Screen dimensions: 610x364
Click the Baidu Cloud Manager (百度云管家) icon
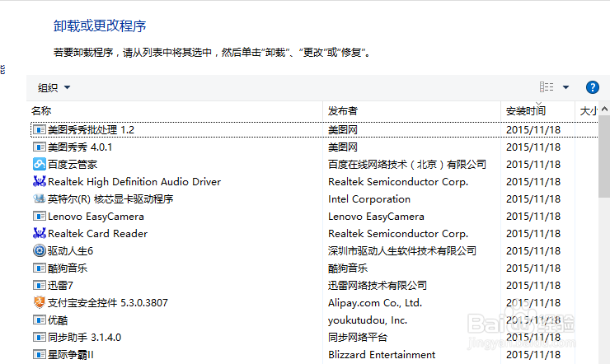pos(39,164)
